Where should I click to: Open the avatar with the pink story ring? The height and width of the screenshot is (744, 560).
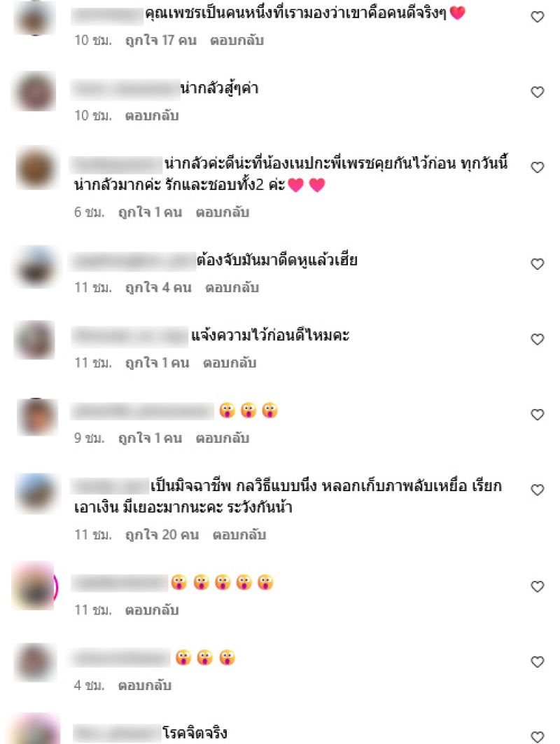34,586
